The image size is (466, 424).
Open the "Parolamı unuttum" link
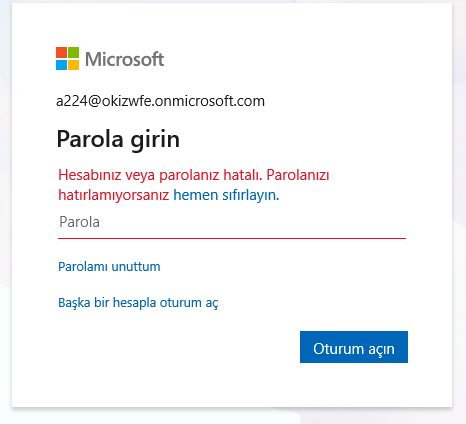click(x=109, y=267)
